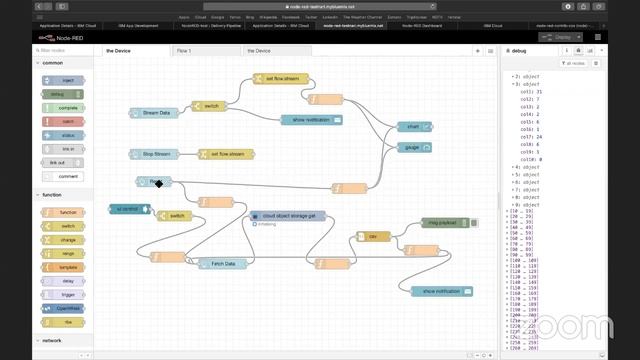
Task: Select the chart node on canvas
Action: (415, 127)
